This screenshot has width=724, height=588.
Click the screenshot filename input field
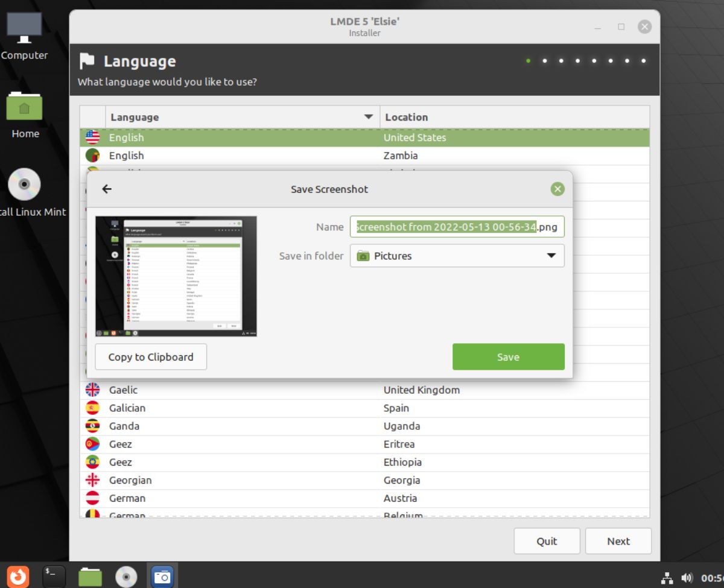456,227
